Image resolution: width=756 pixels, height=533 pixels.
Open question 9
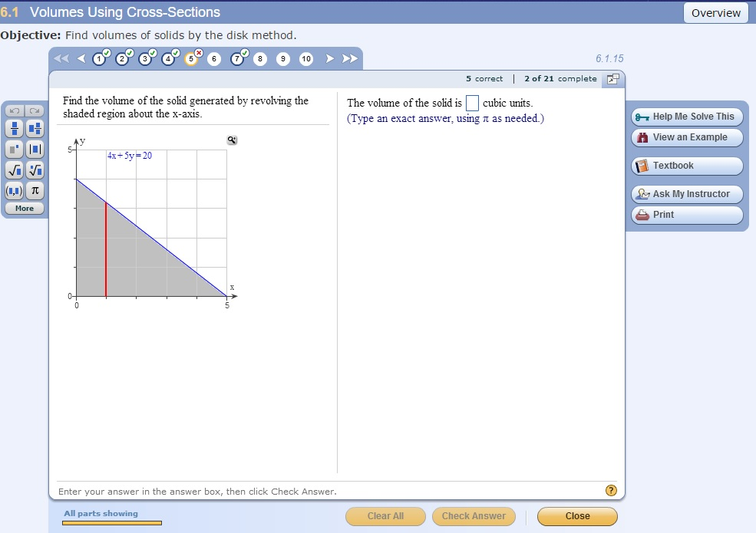[283, 58]
